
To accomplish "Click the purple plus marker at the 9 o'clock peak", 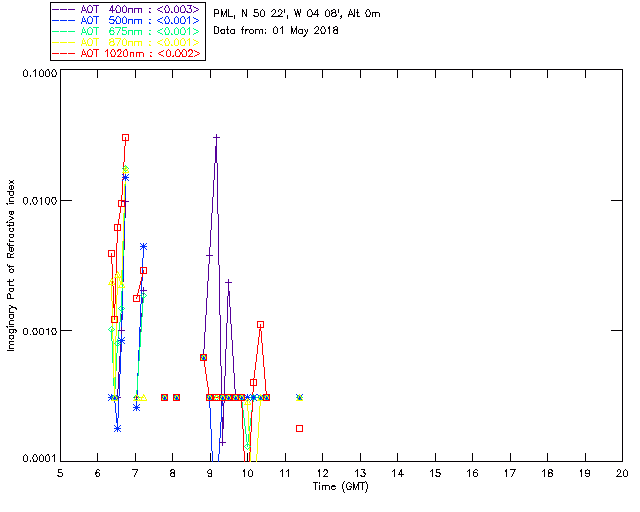I will coord(216,137).
